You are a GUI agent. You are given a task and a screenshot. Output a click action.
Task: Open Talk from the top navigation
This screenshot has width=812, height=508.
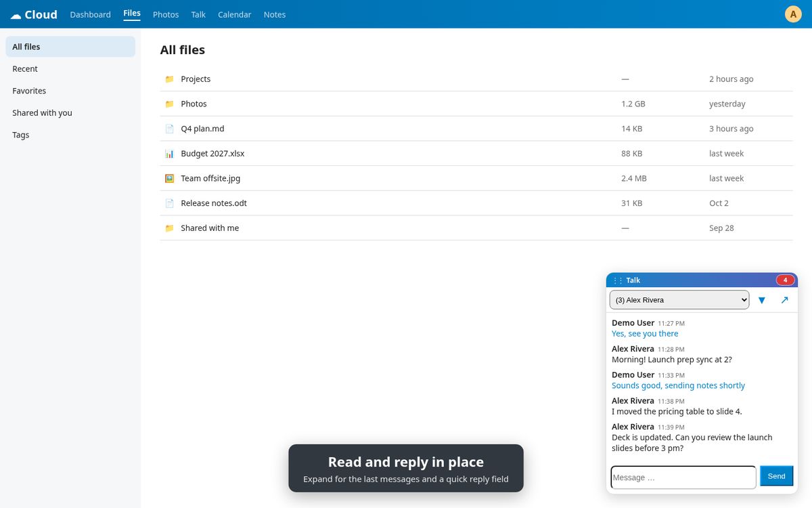198,14
